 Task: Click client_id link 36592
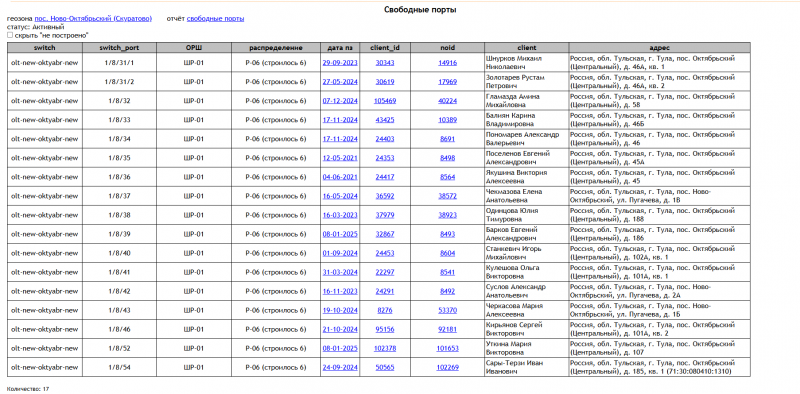tap(385, 196)
